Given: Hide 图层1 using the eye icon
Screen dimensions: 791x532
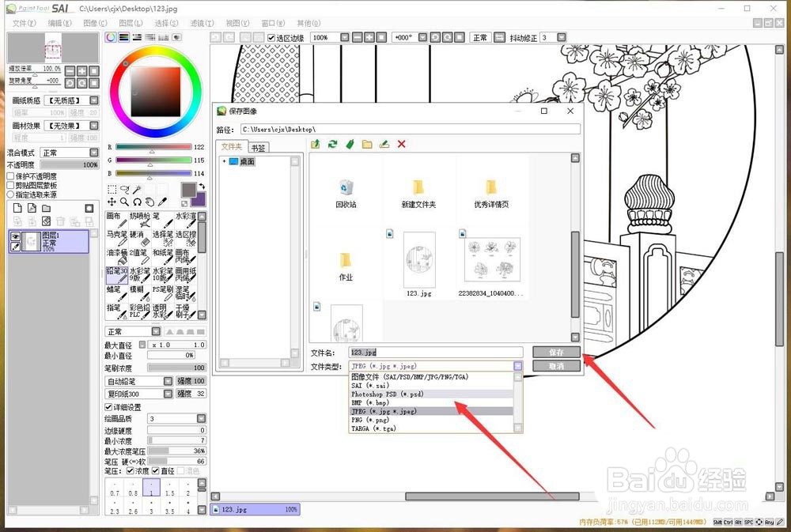Looking at the screenshot, I should click(16, 237).
